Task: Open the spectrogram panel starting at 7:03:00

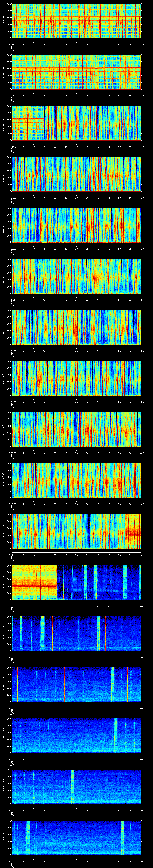Action: coord(77,123)
